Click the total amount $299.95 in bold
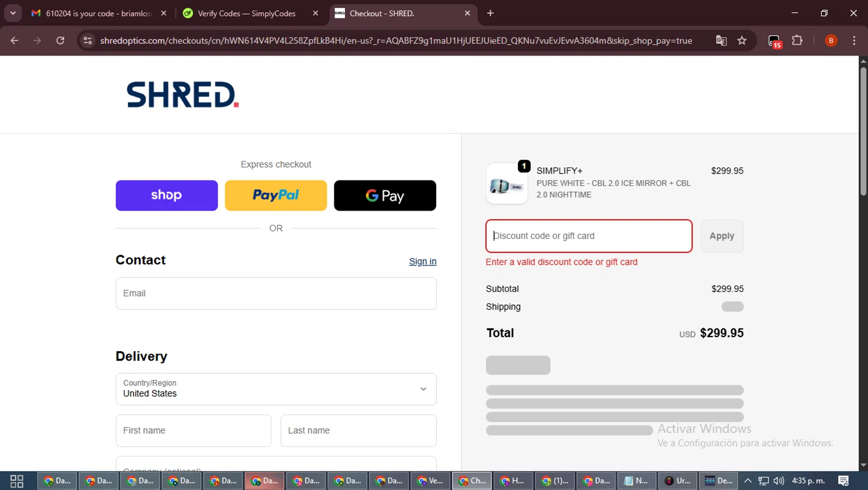 coord(722,333)
